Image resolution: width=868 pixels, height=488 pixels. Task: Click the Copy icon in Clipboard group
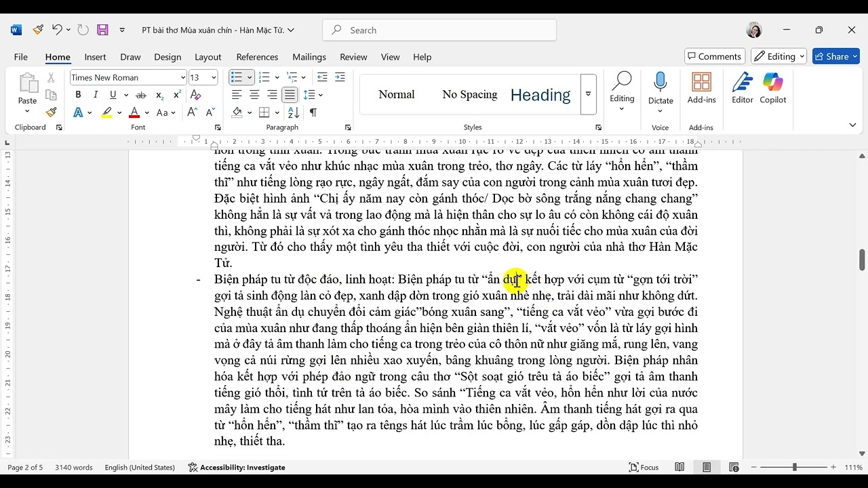pos(51,95)
